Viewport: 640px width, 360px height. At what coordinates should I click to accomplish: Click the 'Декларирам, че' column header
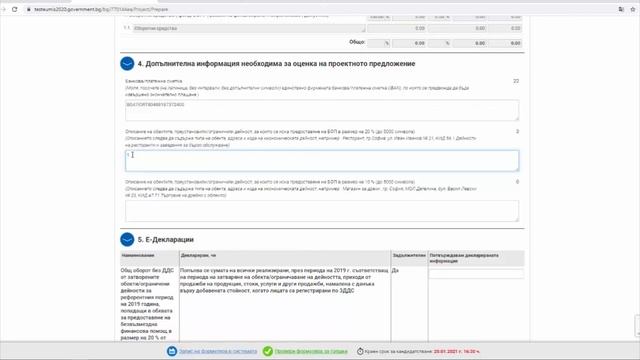point(198,256)
